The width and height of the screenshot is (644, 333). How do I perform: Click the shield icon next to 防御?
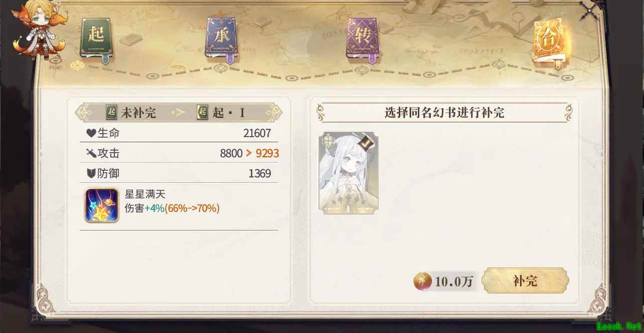coord(91,174)
